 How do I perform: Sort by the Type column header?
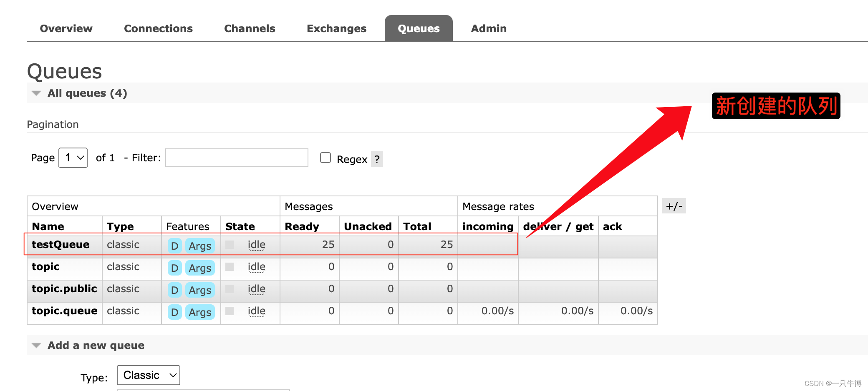[120, 226]
